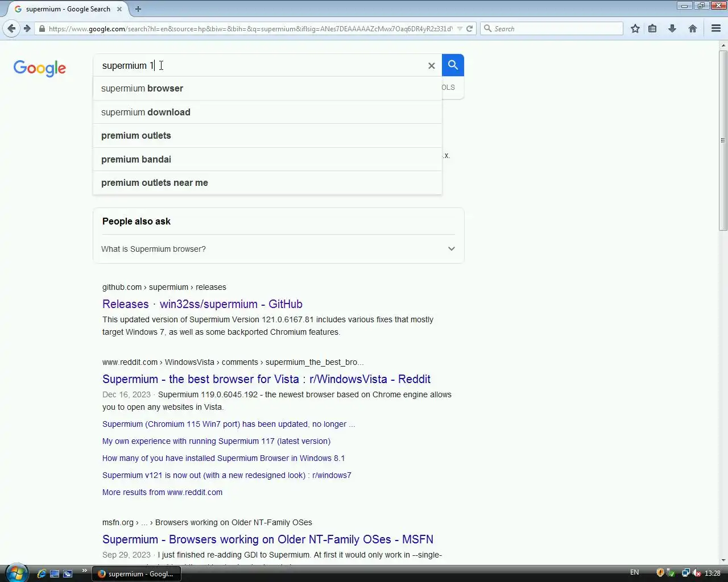Screen dimensions: 728x582
Task: Choose suggestion supermium download
Action: click(267, 112)
